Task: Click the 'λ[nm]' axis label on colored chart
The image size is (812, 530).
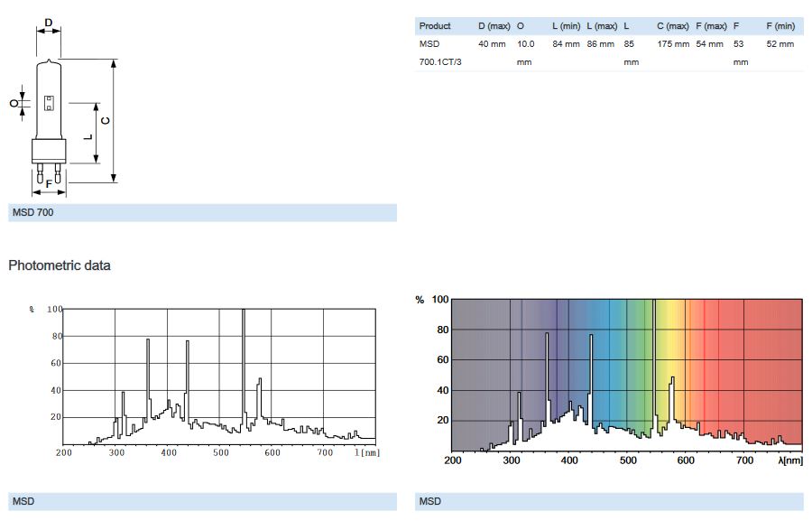Action: coord(790,460)
